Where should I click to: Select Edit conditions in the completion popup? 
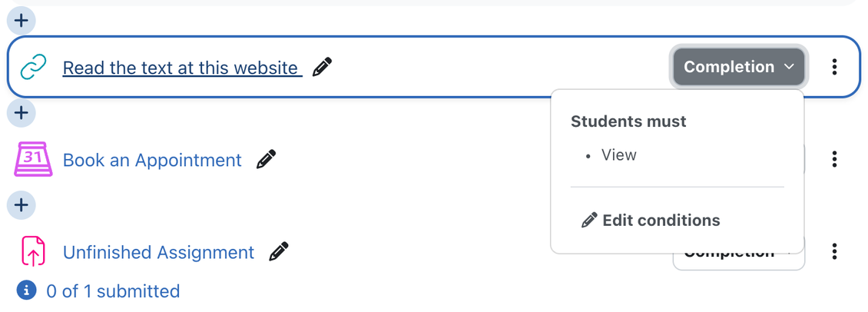651,221
